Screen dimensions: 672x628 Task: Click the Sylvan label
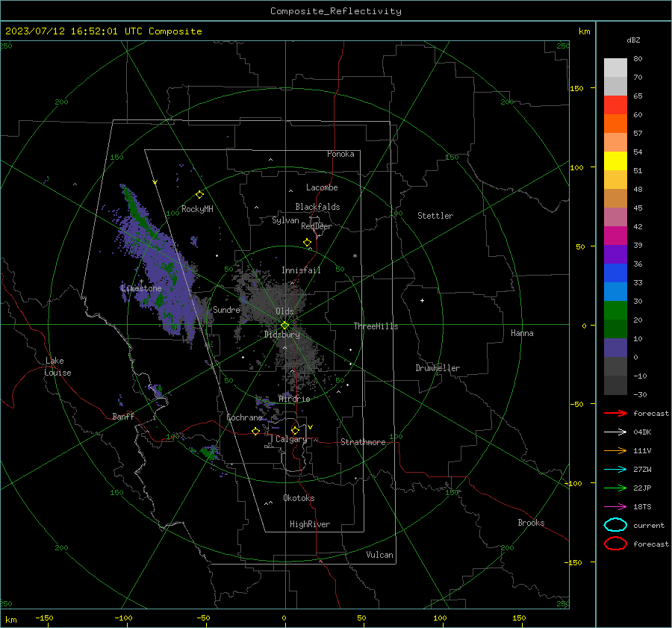(285, 220)
